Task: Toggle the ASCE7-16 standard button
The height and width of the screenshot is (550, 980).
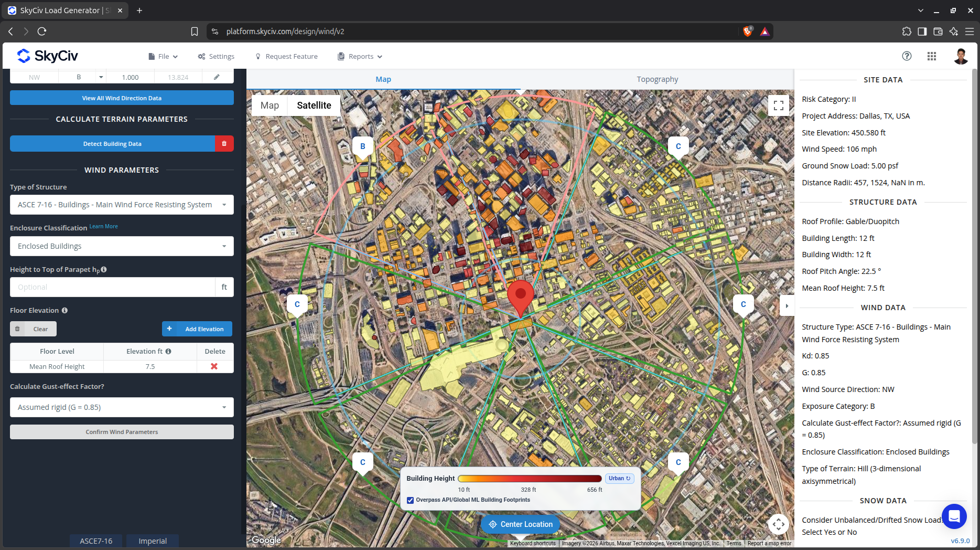Action: click(x=96, y=541)
